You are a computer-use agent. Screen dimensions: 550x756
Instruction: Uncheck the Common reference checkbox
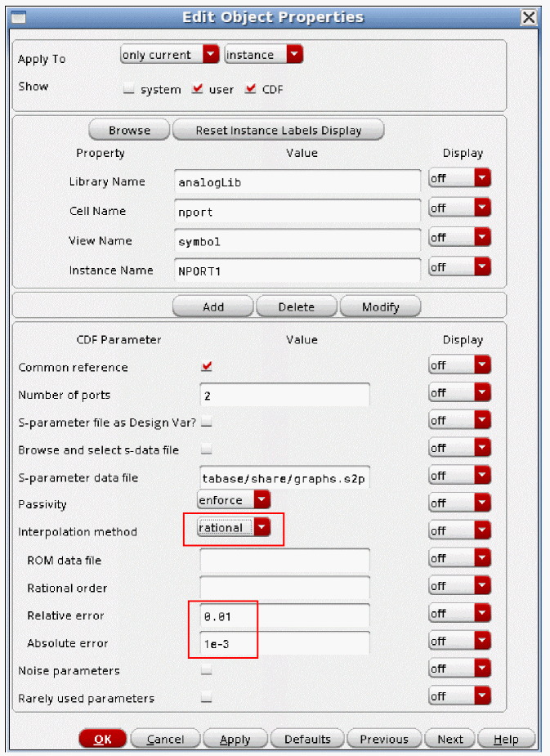[206, 366]
